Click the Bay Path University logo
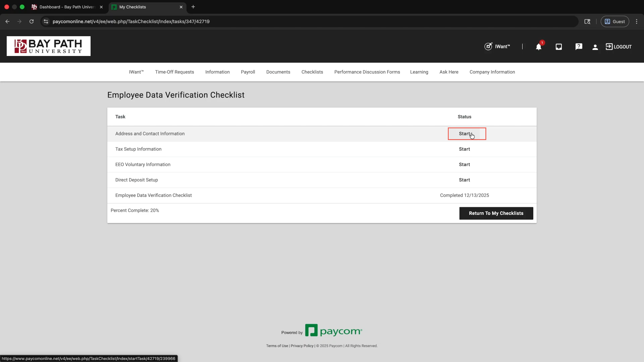This screenshot has width=644, height=362. [x=49, y=46]
